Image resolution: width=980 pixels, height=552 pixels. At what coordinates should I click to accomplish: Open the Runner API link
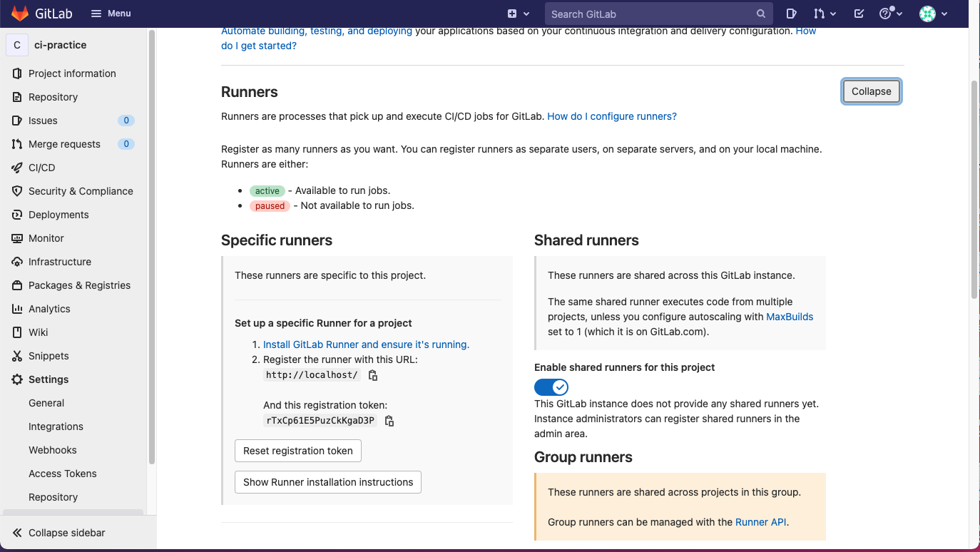pos(760,521)
